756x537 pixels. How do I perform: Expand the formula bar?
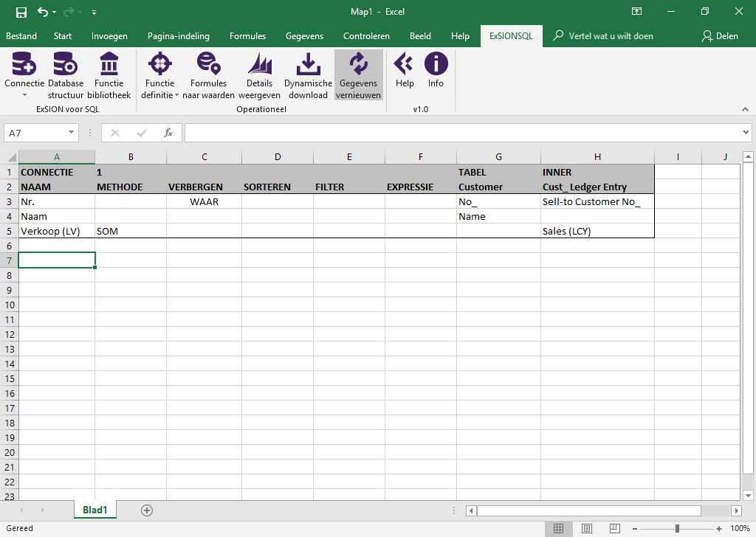[x=746, y=133]
